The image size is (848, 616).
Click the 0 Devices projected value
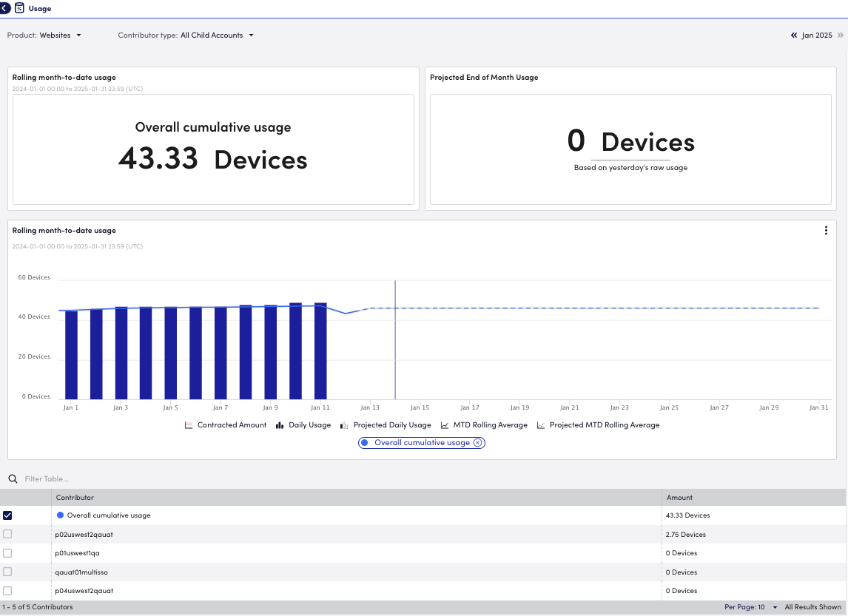[630, 141]
